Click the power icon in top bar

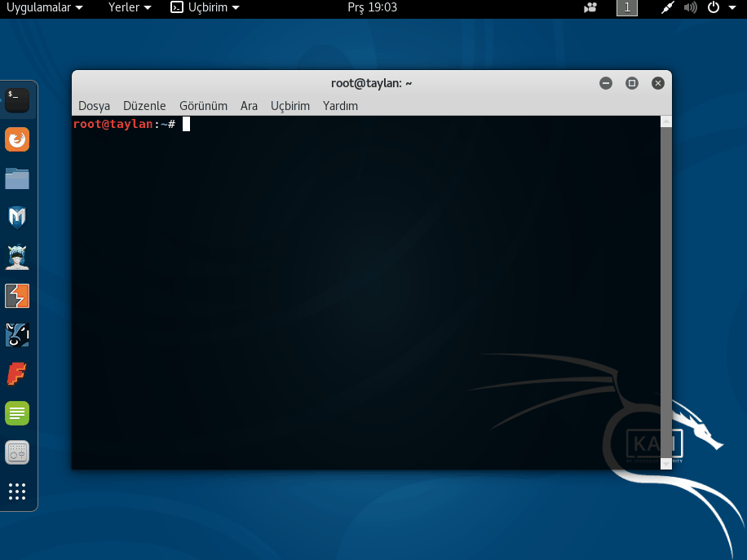coord(714,7)
